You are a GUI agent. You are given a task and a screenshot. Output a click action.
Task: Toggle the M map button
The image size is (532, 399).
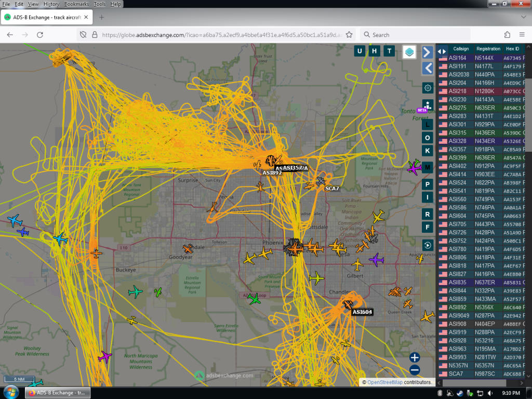click(428, 167)
